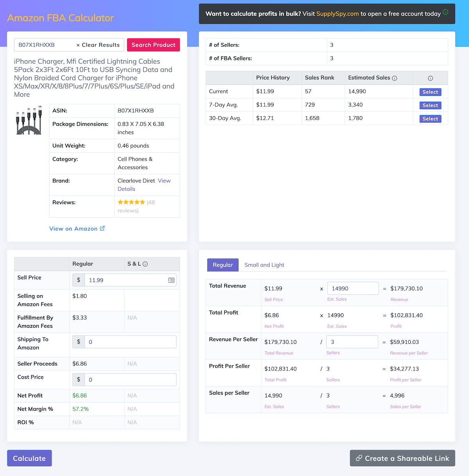Click the Net Margin value 57.2%
The height and width of the screenshot is (476, 469).
(x=81, y=409)
